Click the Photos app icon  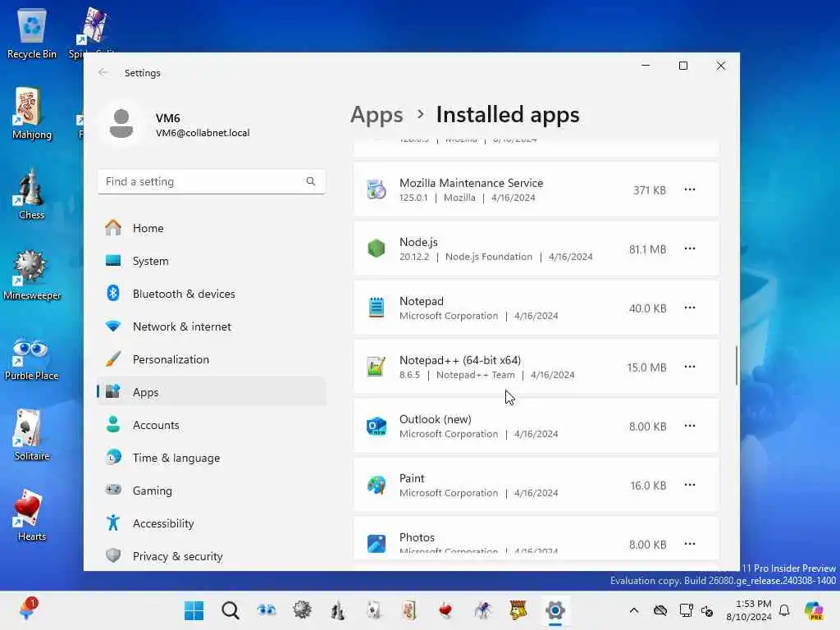point(376,544)
